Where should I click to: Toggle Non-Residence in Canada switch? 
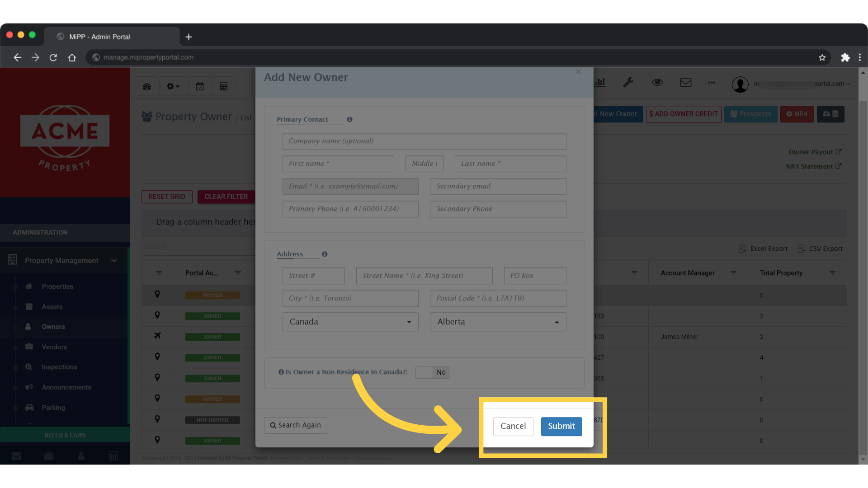point(433,372)
